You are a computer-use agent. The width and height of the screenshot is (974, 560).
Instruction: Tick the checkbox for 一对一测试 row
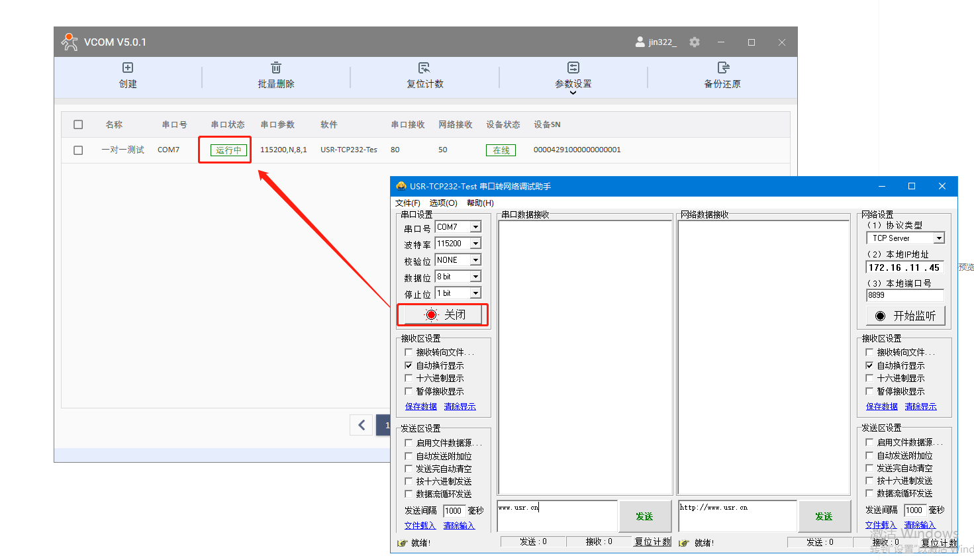[x=78, y=150]
